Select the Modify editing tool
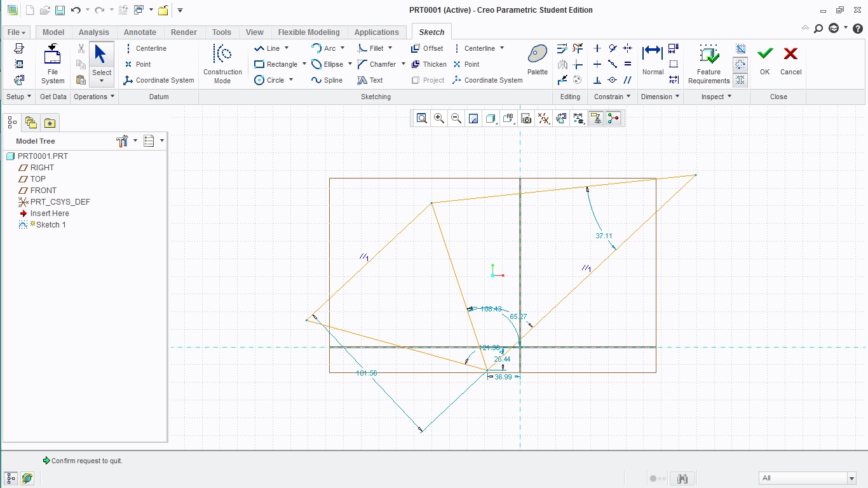Viewport: 868px width, 488px height. (562, 48)
